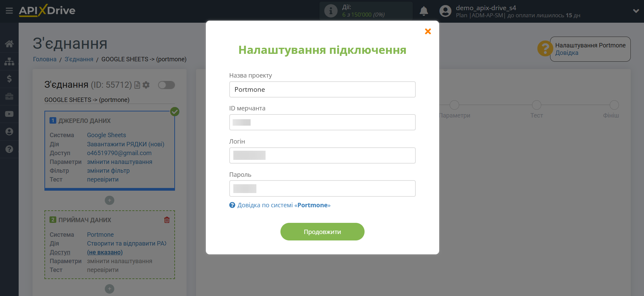Click the notifications bell icon

(x=424, y=11)
